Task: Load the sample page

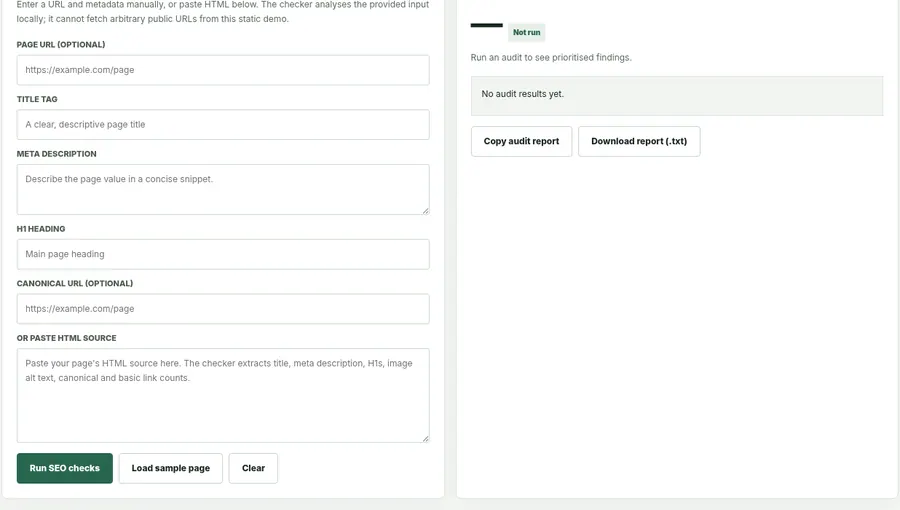Action: [x=170, y=468]
